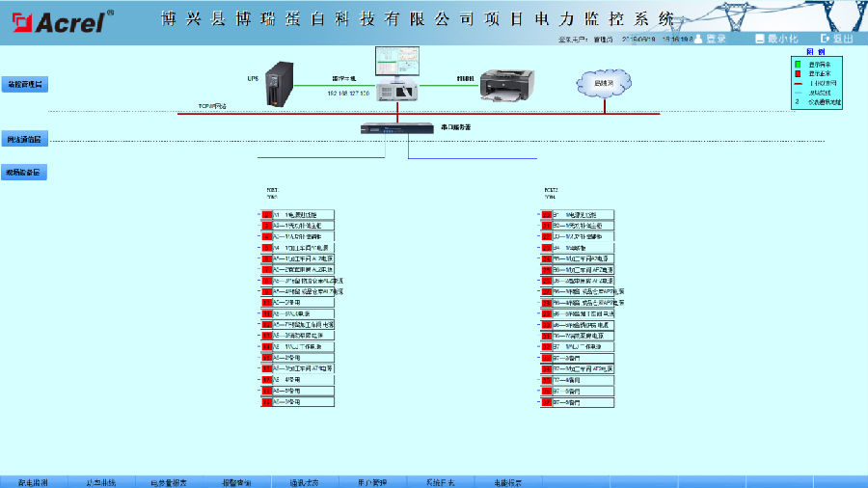The height and width of the screenshot is (488, 868).
Task: Click meter label in row 30
Action: pos(583,325)
